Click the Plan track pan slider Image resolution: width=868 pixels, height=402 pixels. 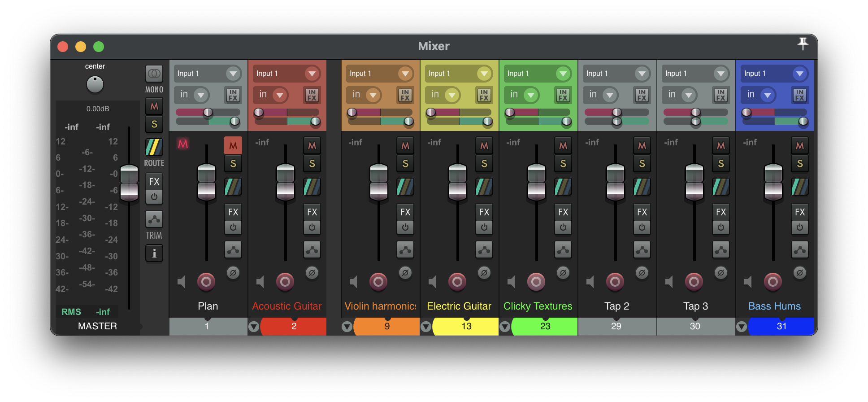208,112
